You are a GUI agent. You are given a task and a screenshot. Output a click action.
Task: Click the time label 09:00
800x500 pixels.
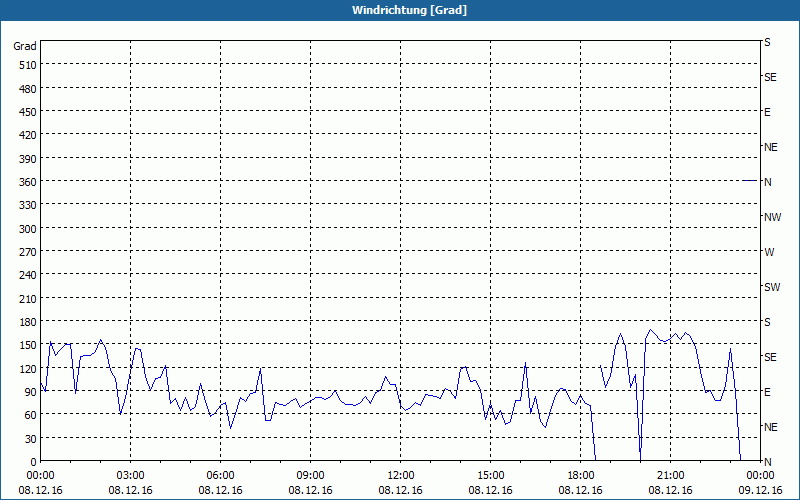310,476
